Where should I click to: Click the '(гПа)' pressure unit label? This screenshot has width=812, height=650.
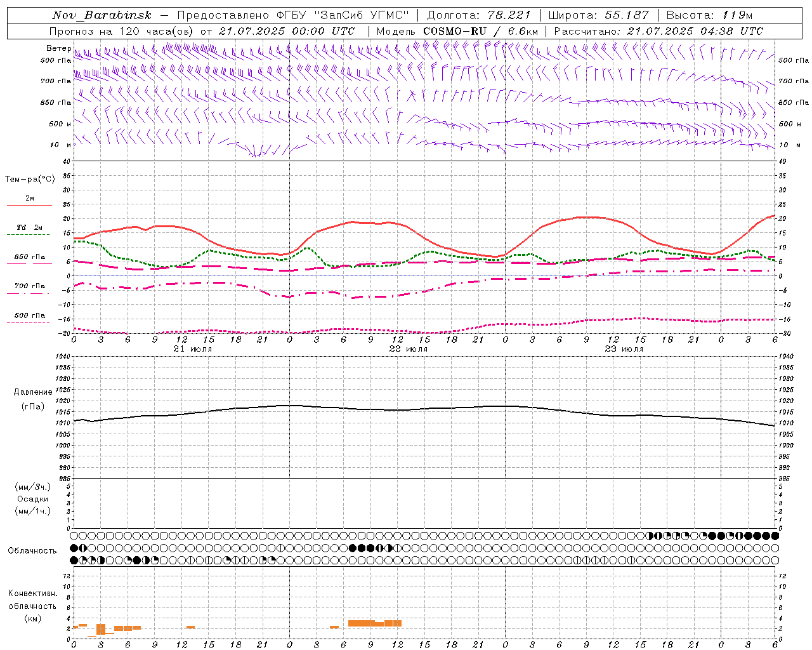[x=32, y=406]
